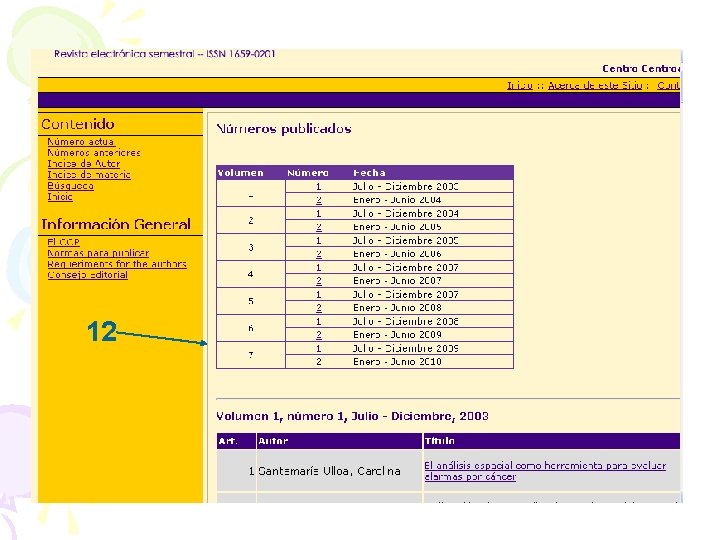
Task: Click Inicio link under Contenido
Action: pyautogui.click(x=60, y=197)
